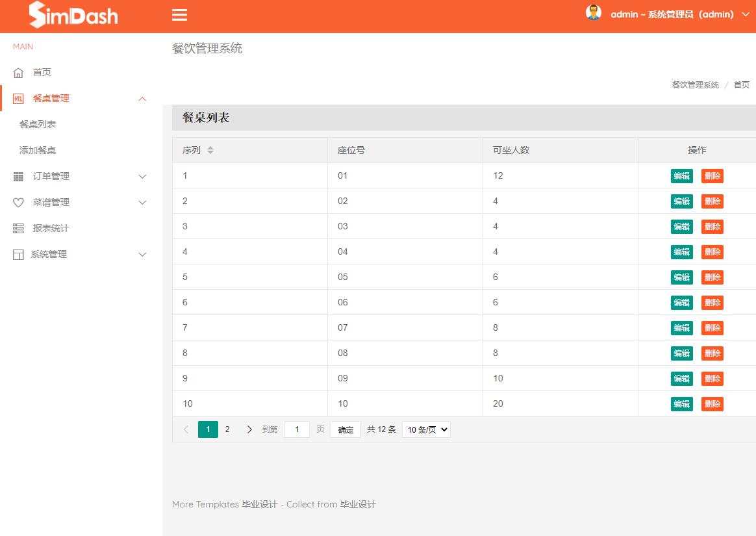Click the 报表统计 report icon
The image size is (756, 536).
point(18,228)
